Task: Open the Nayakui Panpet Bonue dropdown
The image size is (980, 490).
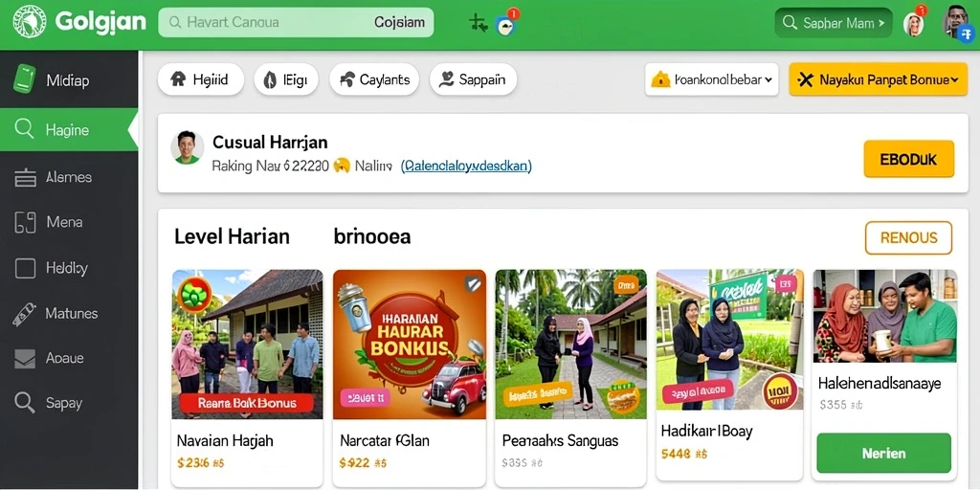Action: [879, 79]
